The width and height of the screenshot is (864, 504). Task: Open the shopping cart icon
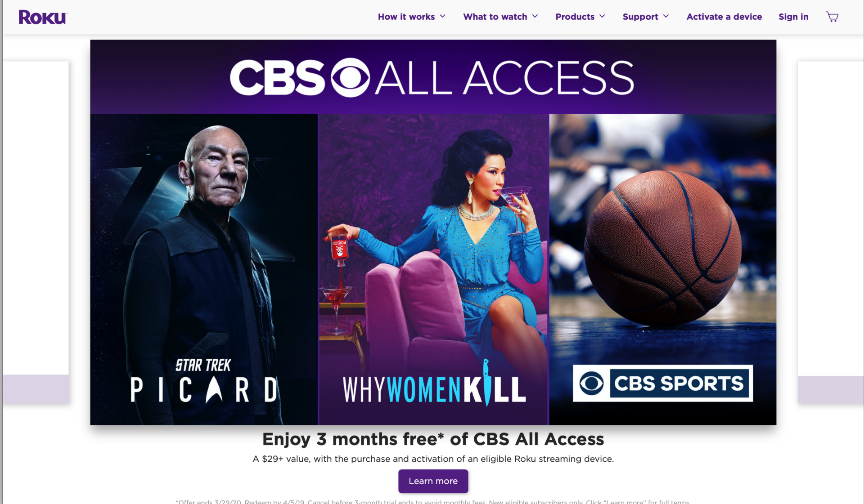pyautogui.click(x=832, y=17)
